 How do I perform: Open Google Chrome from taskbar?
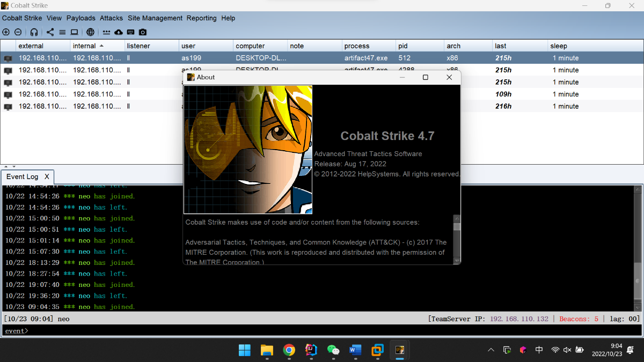click(x=289, y=350)
